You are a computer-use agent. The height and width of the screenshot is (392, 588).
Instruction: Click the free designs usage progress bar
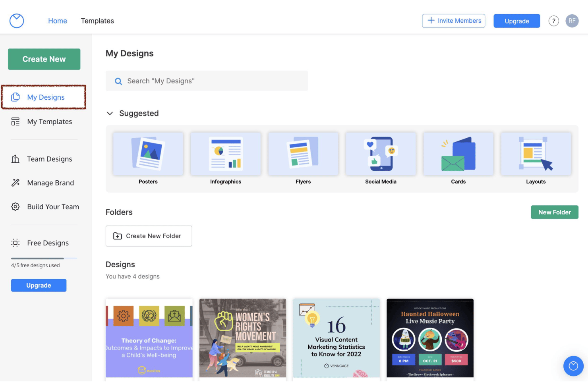tap(44, 259)
